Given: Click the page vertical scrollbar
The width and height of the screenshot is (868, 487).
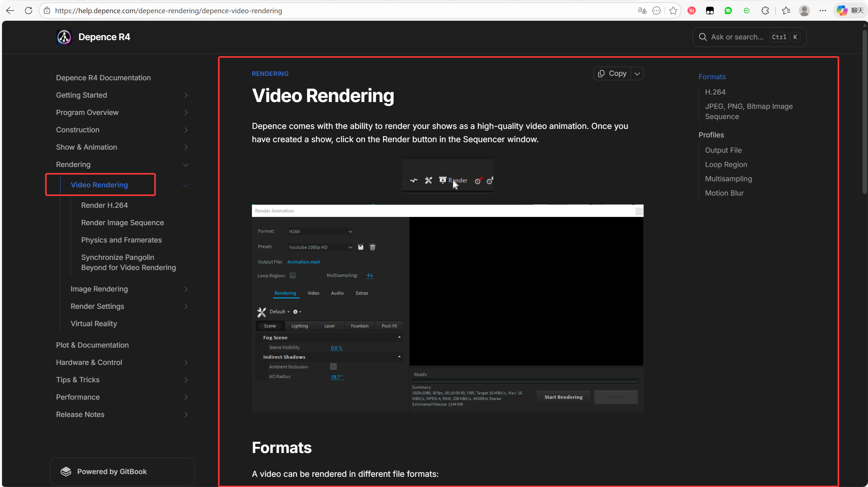Looking at the screenshot, I should 865,112.
